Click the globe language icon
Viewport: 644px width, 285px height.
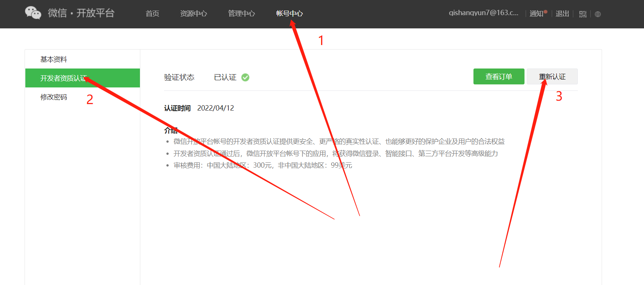pos(598,14)
